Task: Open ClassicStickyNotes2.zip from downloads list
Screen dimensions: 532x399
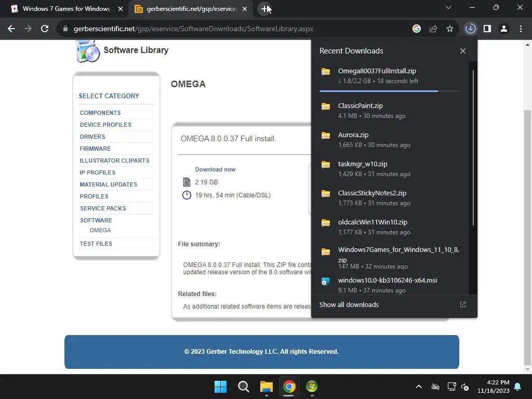Action: [390, 198]
